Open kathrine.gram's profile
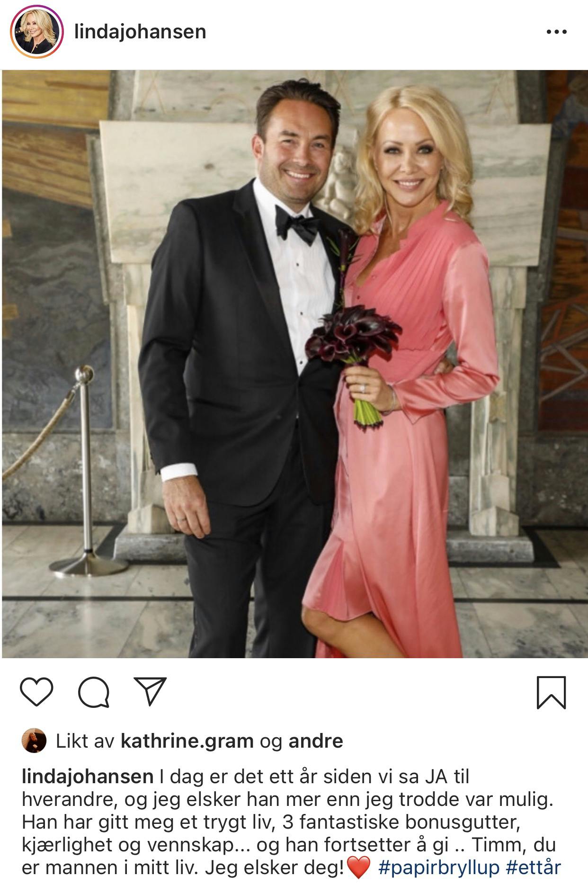 click(187, 741)
